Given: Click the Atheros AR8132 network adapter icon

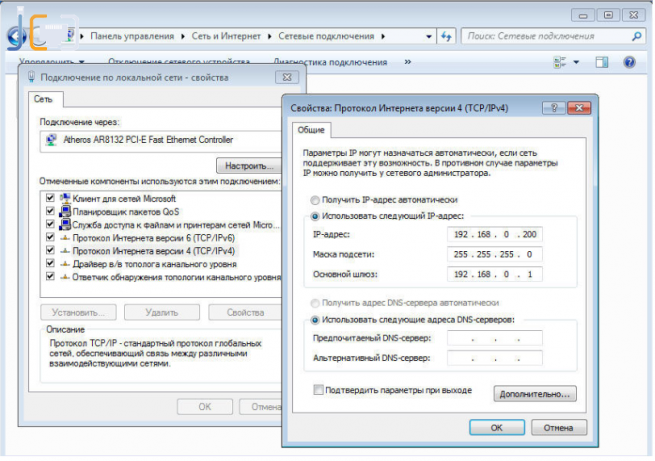Looking at the screenshot, I should pos(47,140).
